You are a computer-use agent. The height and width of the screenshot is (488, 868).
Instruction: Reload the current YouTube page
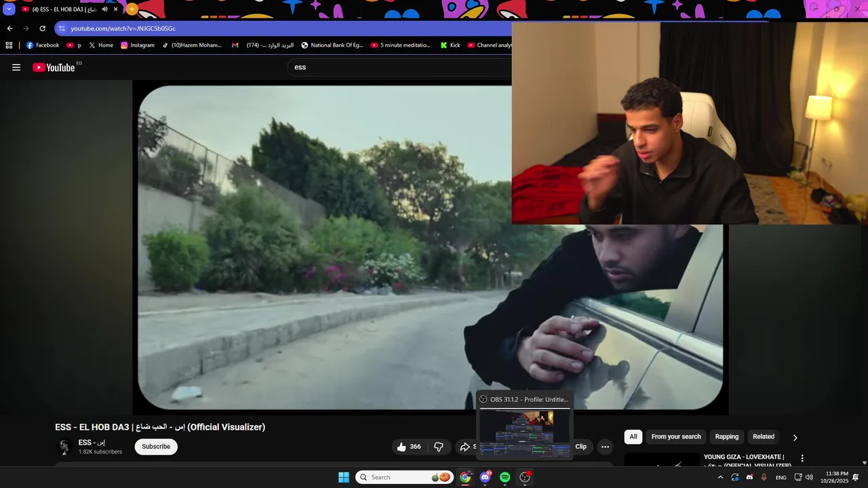[42, 28]
